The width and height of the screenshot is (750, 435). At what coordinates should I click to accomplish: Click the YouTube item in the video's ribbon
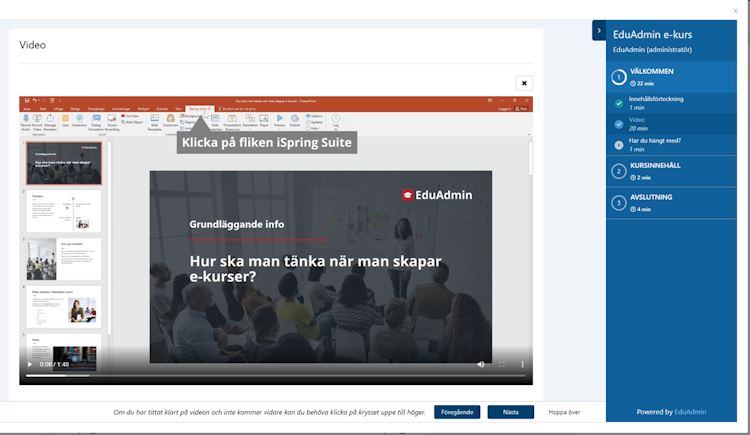(130, 116)
